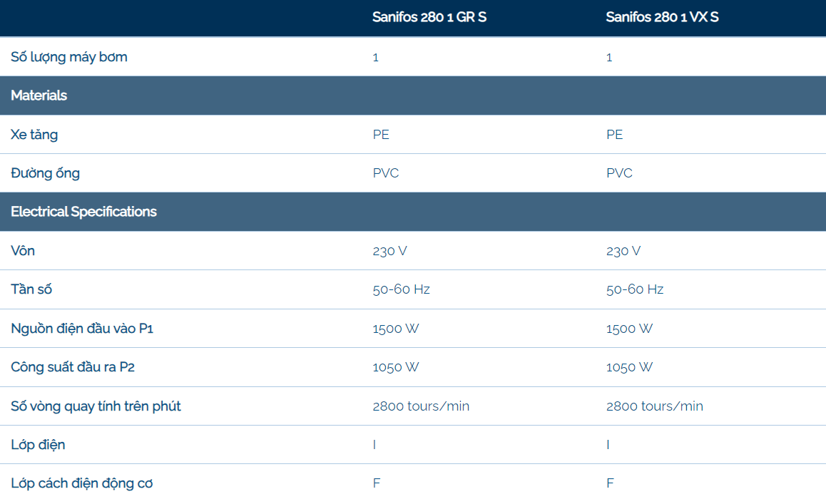
Task: Click insulation class F under GR S column
Action: point(376,483)
